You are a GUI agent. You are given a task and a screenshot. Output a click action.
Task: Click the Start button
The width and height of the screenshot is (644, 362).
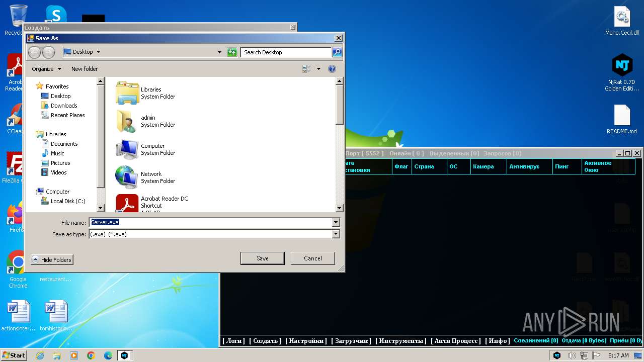click(x=14, y=355)
